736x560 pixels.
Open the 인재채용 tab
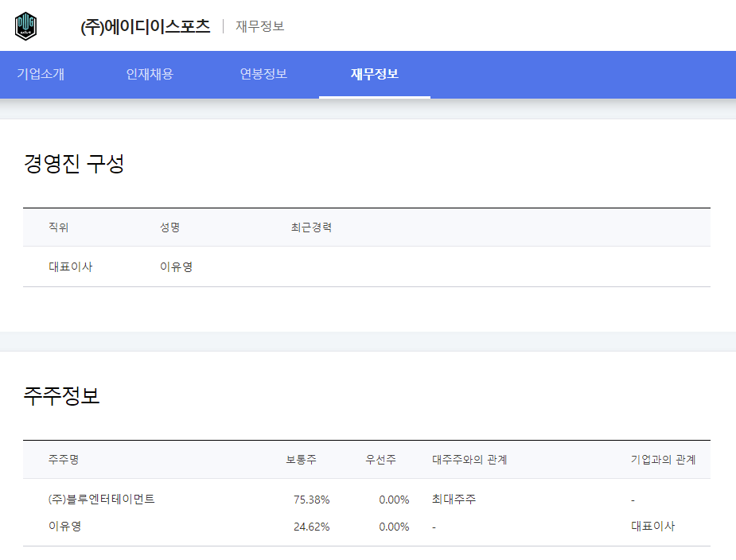pyautogui.click(x=150, y=74)
